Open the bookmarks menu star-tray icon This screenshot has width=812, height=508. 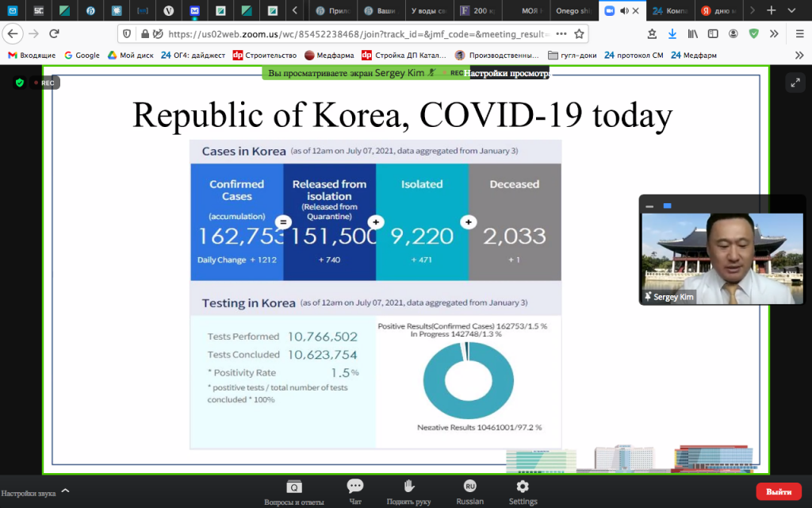652,34
